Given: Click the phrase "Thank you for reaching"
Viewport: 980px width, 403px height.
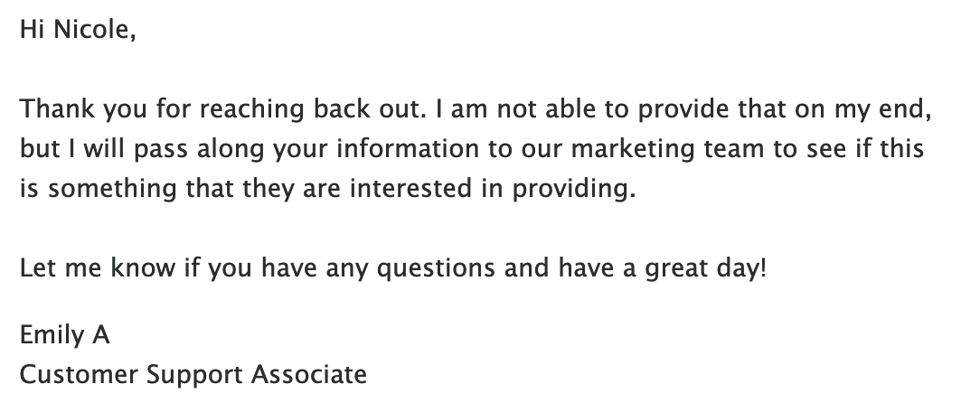Looking at the screenshot, I should (x=162, y=109).
